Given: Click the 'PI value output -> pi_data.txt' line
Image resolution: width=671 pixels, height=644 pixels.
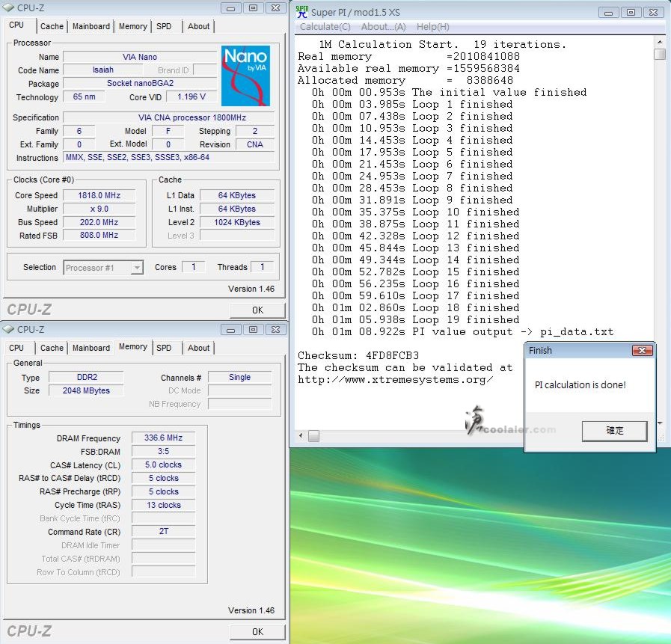Looking at the screenshot, I should tap(462, 331).
